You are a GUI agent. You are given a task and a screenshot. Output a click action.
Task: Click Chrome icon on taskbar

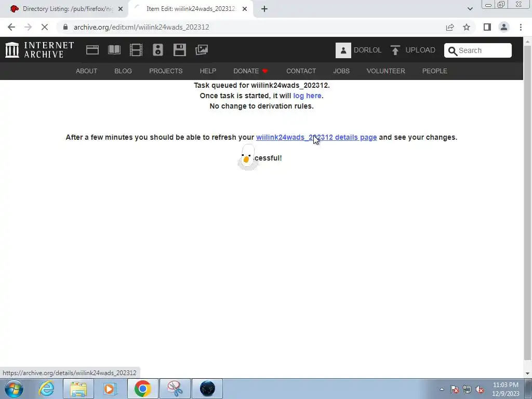(x=142, y=389)
